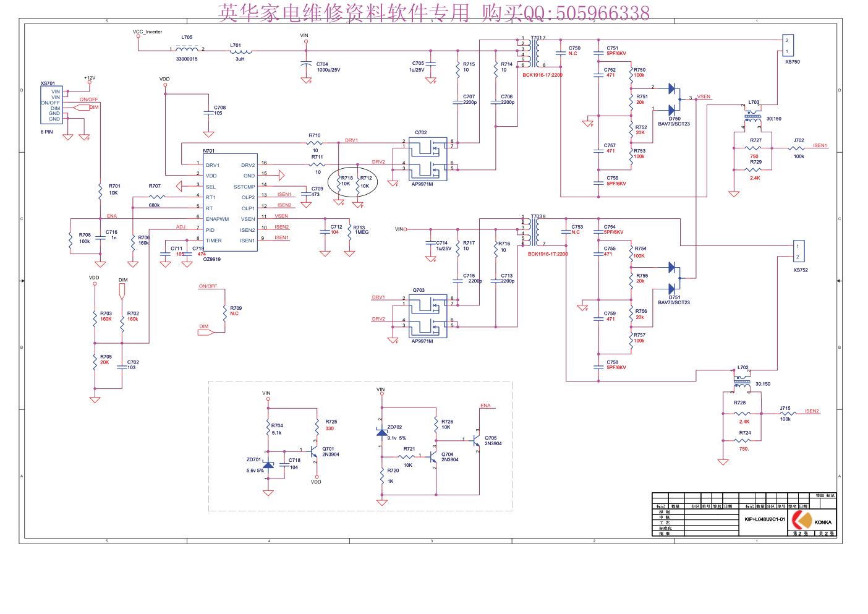
Task: Select the C750 reference label
Action: tap(574, 48)
